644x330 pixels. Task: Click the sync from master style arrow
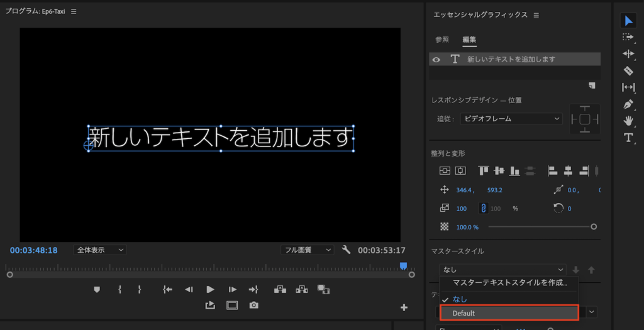point(576,270)
